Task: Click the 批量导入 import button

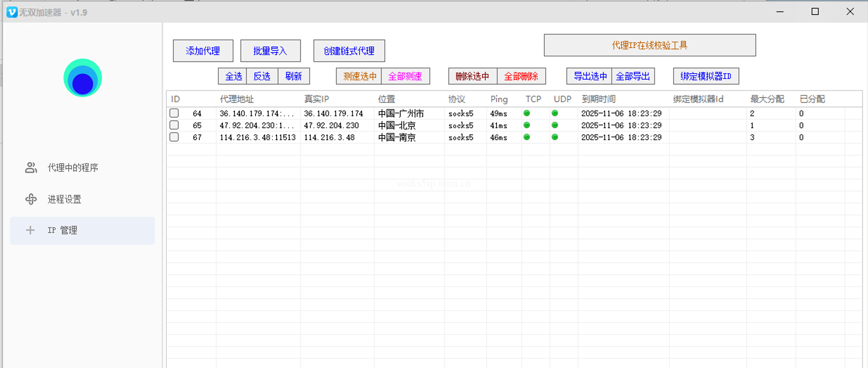Action: coord(270,50)
